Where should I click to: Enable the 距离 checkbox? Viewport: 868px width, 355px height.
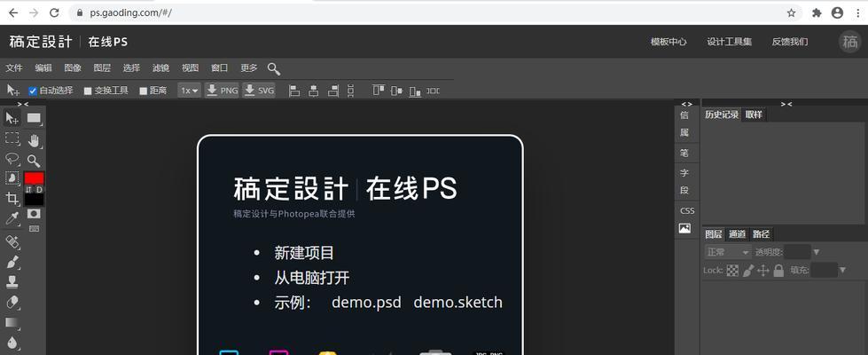pos(144,91)
